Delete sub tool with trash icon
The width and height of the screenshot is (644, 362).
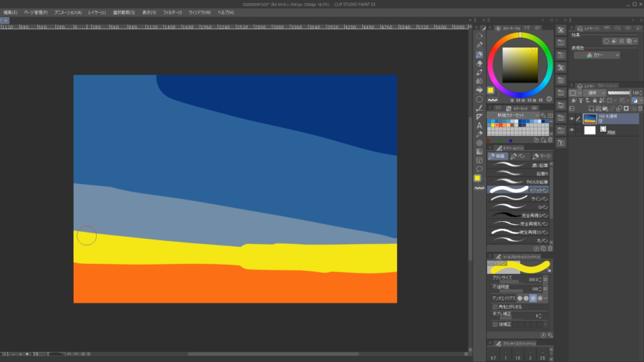click(x=550, y=248)
